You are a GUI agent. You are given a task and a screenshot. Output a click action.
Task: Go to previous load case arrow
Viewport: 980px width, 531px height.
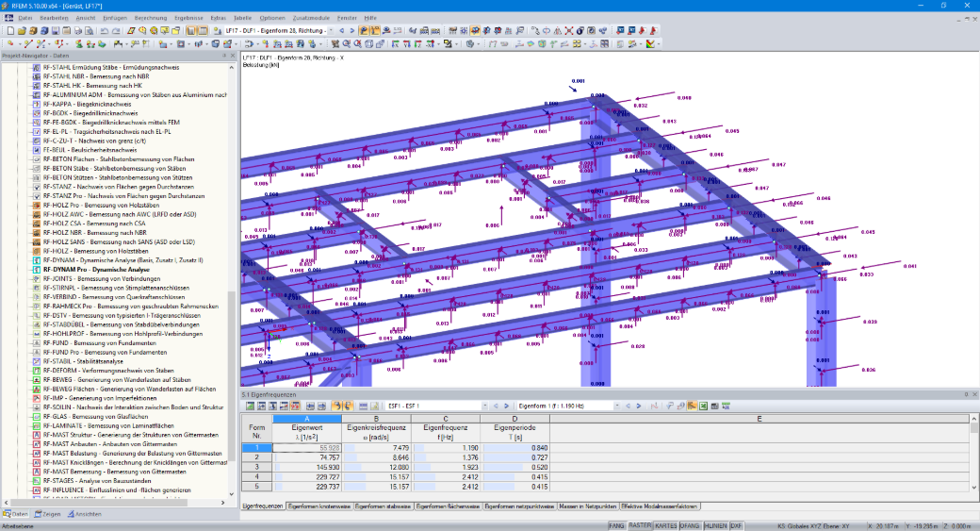tap(341, 30)
